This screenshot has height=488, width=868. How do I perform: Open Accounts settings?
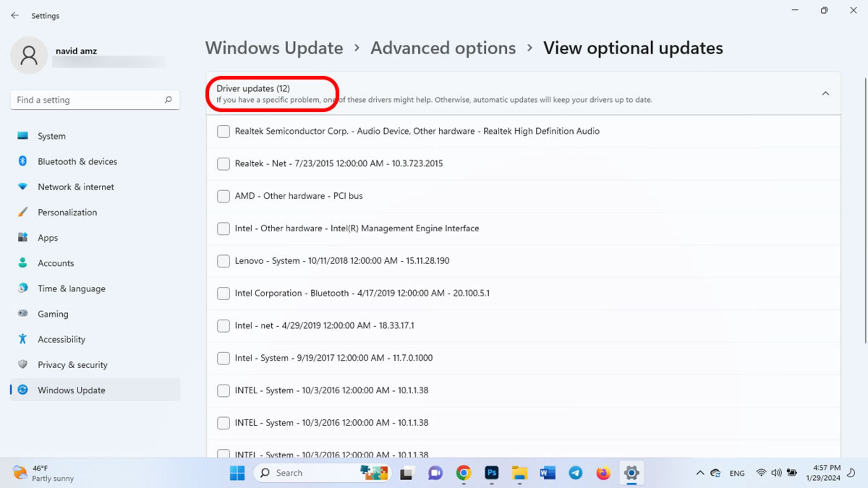95,263
